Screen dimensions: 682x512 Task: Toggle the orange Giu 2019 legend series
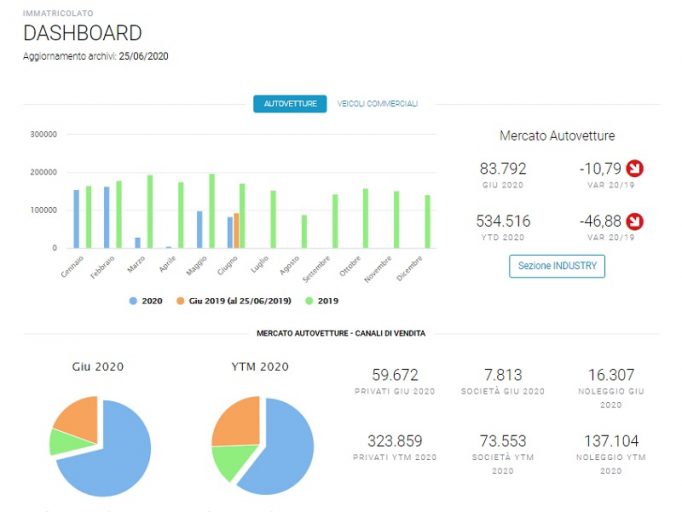click(234, 301)
